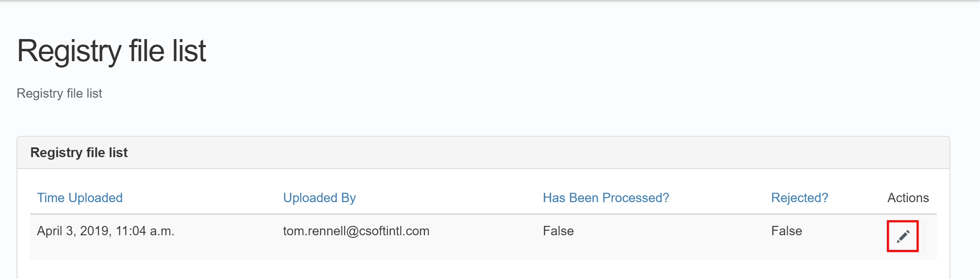This screenshot has width=980, height=279.
Task: Click the bold Registry file list panel heading
Action: click(x=79, y=152)
